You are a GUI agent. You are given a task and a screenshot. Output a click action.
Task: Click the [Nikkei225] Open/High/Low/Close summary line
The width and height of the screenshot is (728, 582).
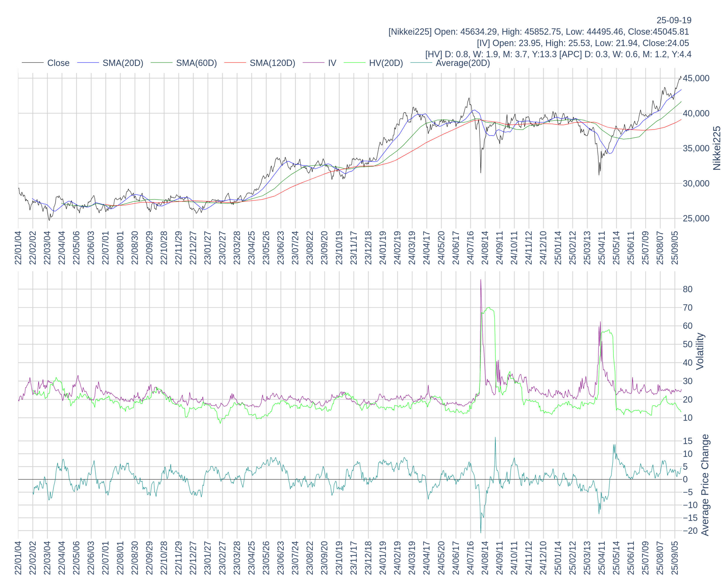539,32
